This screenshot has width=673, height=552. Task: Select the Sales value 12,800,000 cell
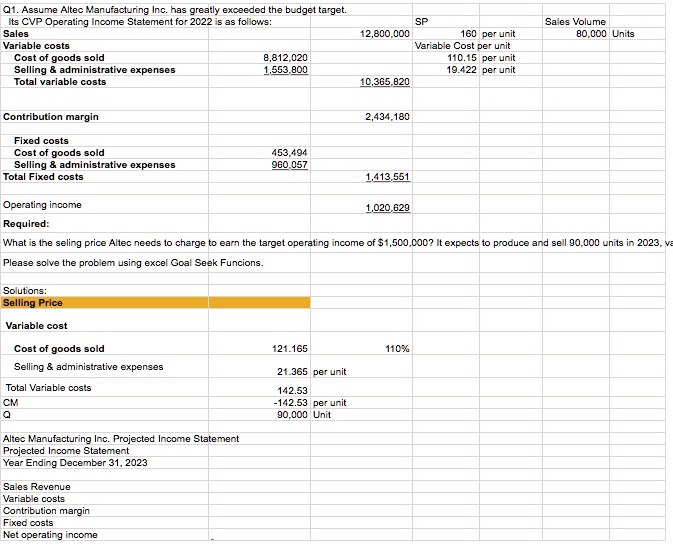coord(361,34)
